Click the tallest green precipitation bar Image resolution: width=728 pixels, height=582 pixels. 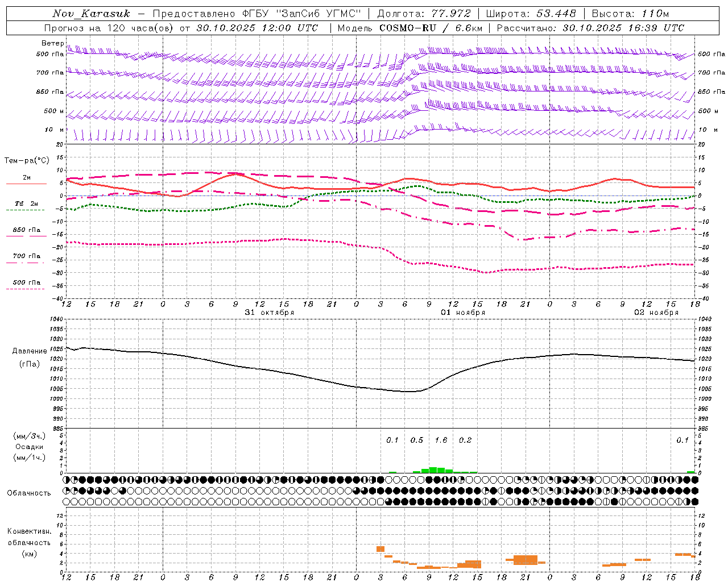click(433, 470)
